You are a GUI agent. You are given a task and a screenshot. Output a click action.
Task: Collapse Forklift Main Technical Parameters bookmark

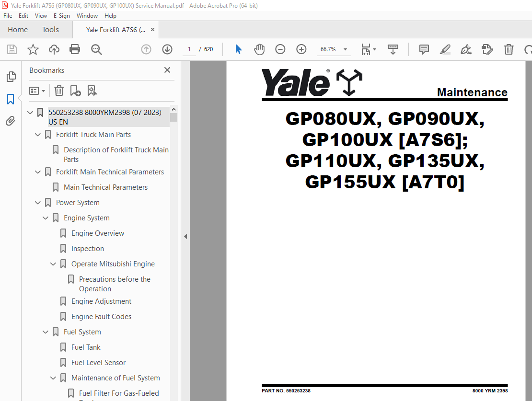click(x=38, y=172)
